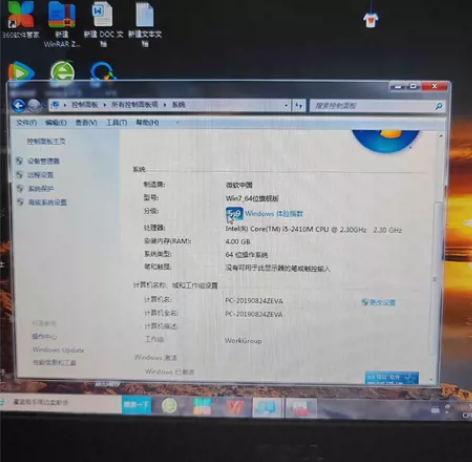Go back with the blue Back arrow
Viewport: 472px width, 462px height.
click(19, 106)
